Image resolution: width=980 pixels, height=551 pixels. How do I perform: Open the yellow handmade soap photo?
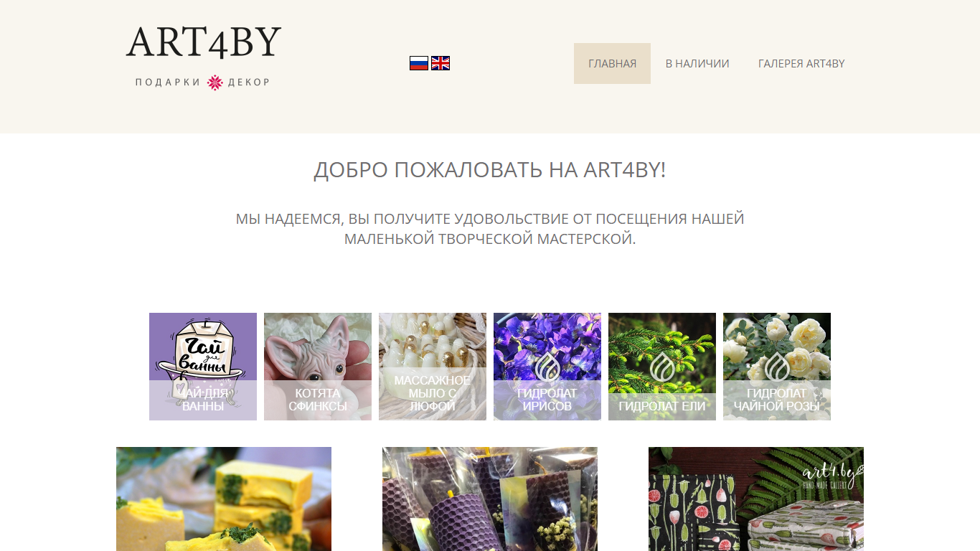[x=224, y=499]
